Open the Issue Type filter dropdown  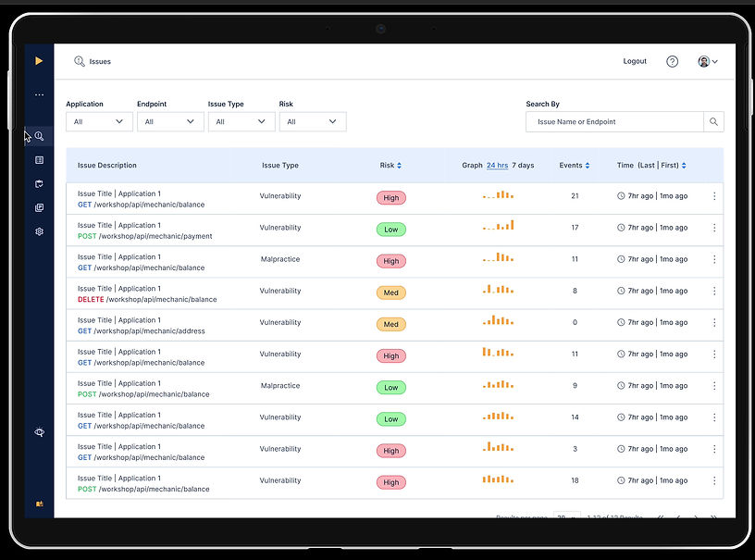[241, 122]
